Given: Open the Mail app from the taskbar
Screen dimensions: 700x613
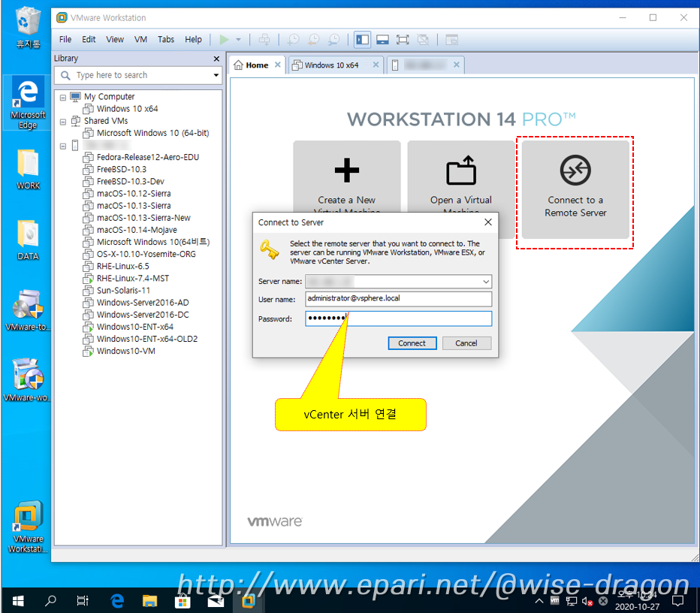Looking at the screenshot, I should (216, 601).
